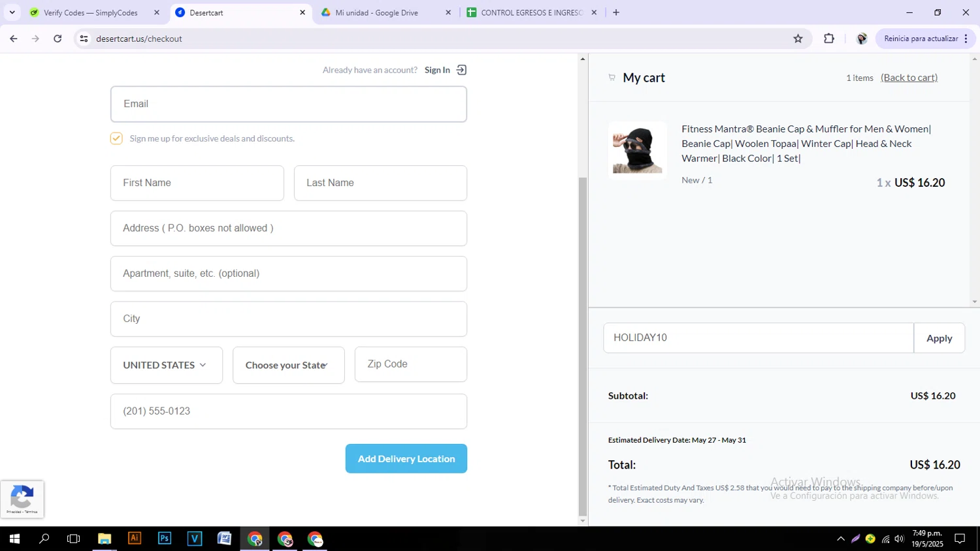Open Windows taskbar search

tap(44, 539)
